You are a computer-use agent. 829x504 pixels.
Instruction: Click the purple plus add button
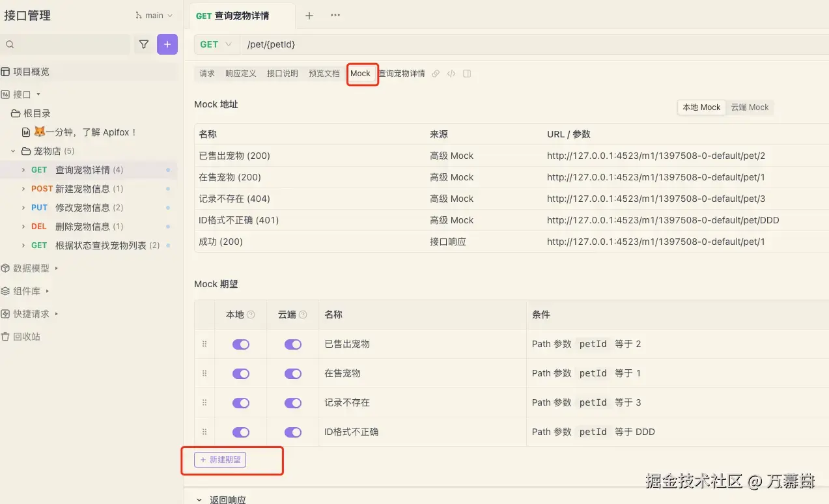tap(167, 44)
